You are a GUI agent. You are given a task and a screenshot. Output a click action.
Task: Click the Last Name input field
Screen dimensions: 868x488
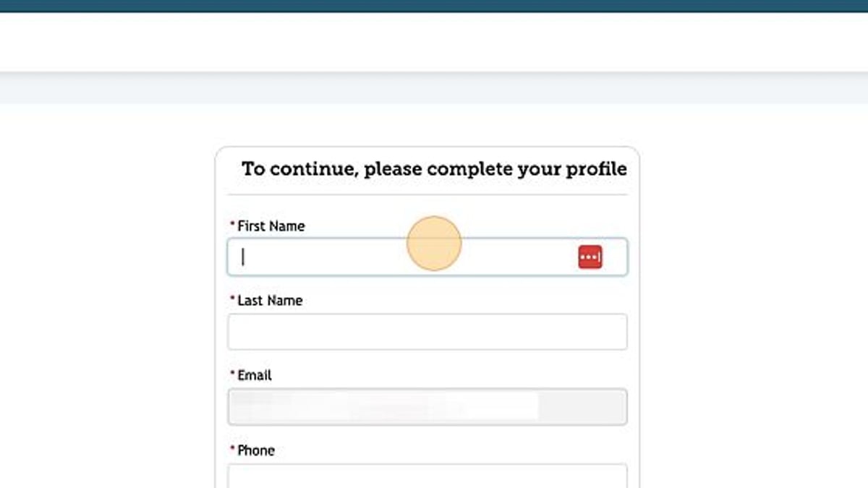coord(427,331)
